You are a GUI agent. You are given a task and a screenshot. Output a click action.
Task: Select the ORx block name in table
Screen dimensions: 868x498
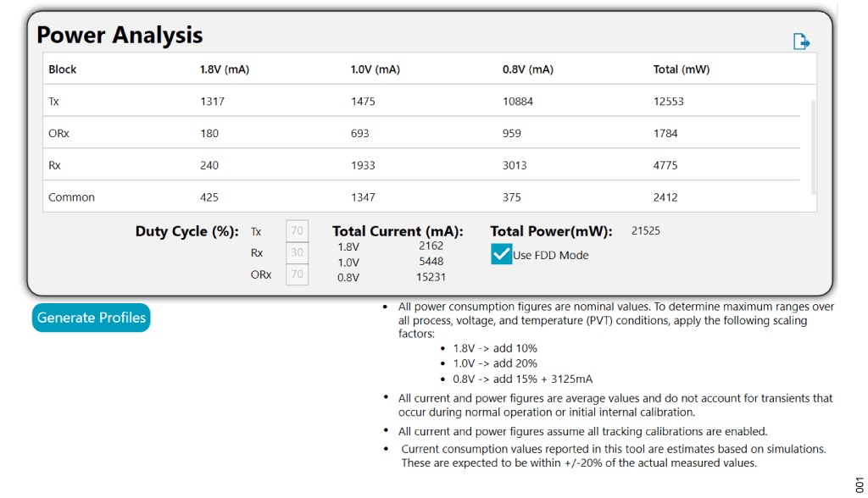pyautogui.click(x=59, y=133)
